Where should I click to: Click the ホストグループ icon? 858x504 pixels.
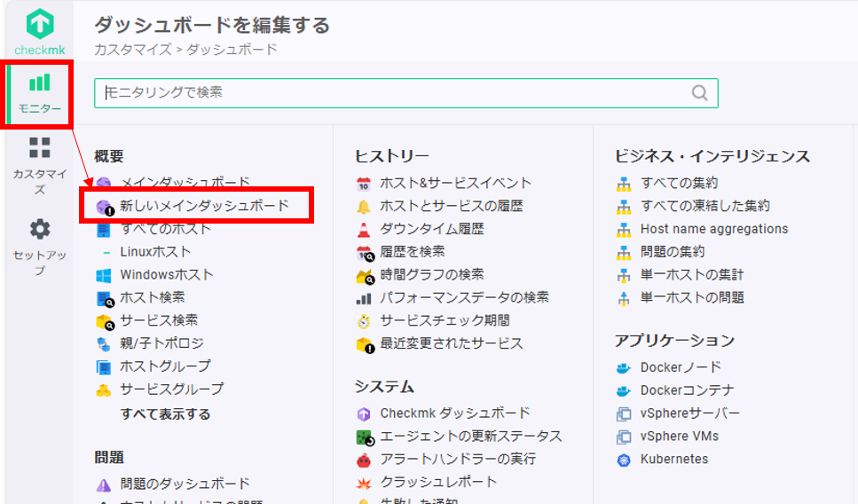pyautogui.click(x=104, y=366)
